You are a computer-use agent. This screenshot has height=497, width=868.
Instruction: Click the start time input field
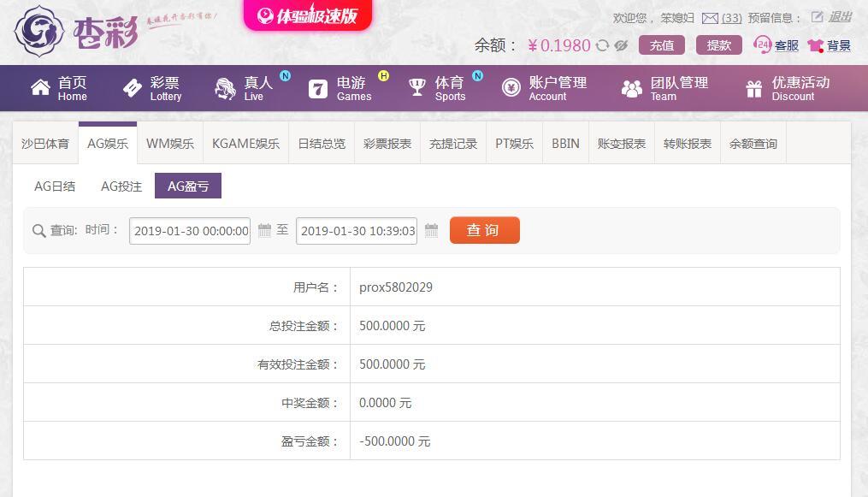point(189,231)
